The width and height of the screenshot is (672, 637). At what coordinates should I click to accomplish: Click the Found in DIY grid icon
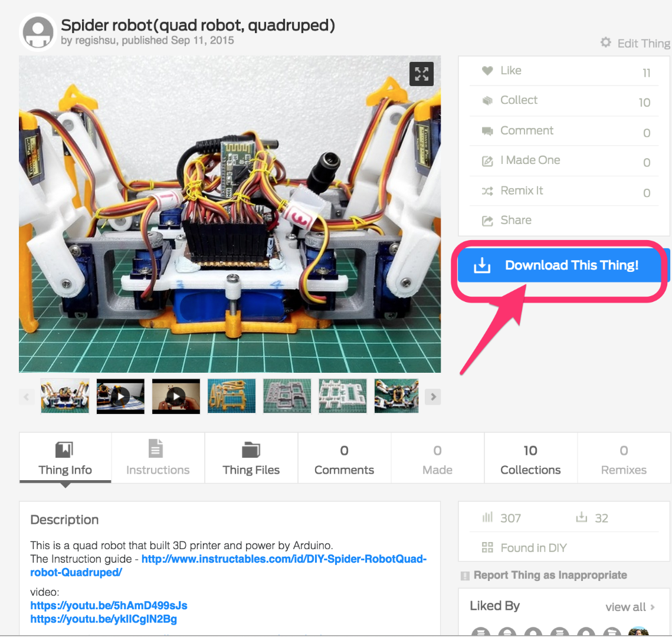pyautogui.click(x=487, y=547)
